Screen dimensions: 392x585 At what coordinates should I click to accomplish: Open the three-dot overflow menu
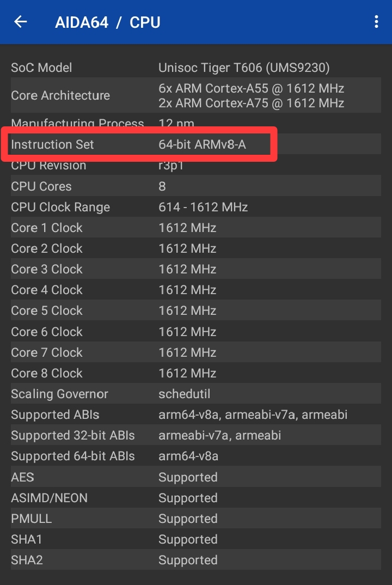(376, 22)
